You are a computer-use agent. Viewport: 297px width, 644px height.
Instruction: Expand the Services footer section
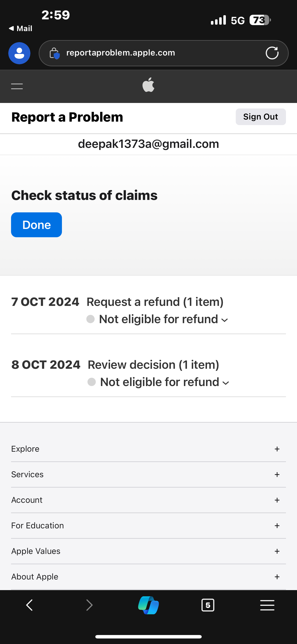(x=148, y=474)
